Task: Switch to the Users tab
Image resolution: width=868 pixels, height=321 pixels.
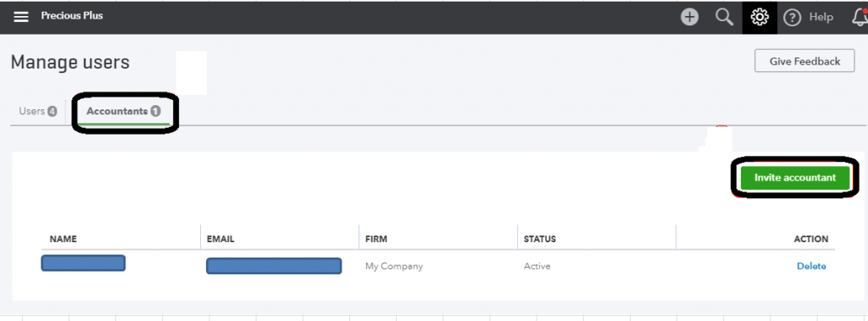Action: (x=37, y=111)
